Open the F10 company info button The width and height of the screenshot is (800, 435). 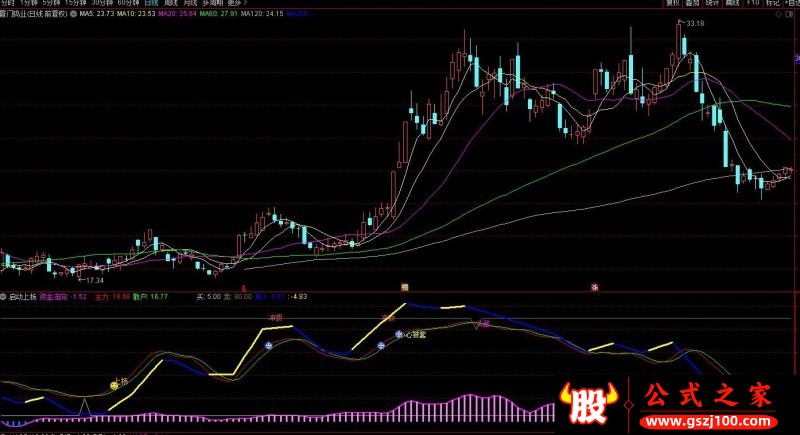[x=753, y=3]
